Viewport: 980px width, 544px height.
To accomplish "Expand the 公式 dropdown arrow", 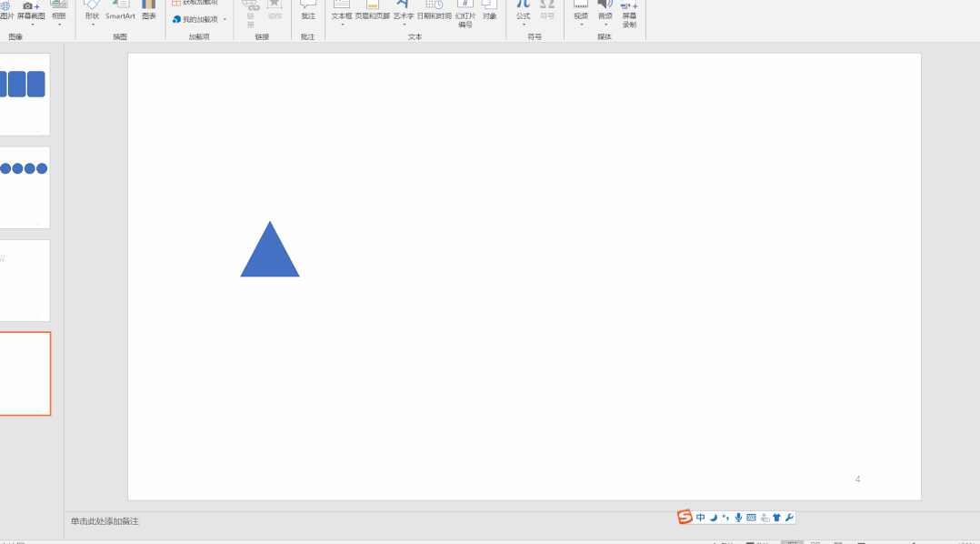I will click(x=524, y=25).
